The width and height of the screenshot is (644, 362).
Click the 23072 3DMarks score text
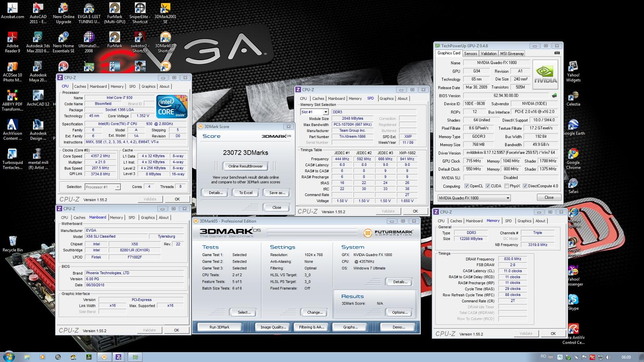(x=246, y=153)
